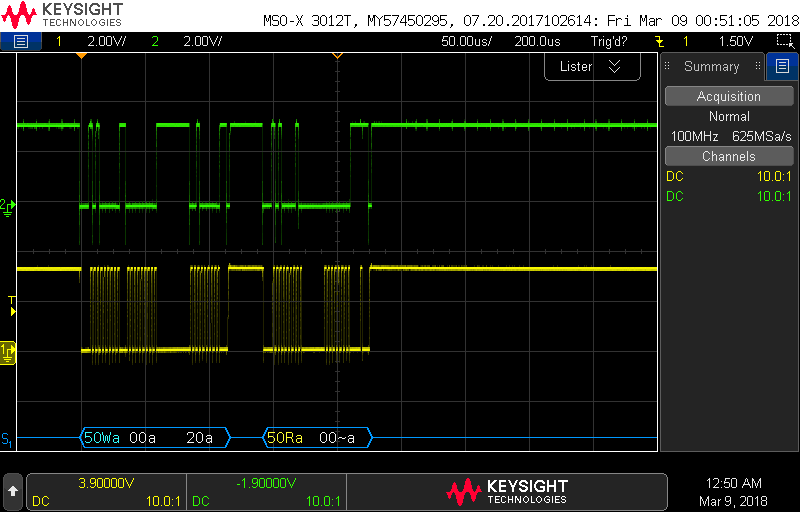Click the up arrow softkey button

[x=13, y=491]
